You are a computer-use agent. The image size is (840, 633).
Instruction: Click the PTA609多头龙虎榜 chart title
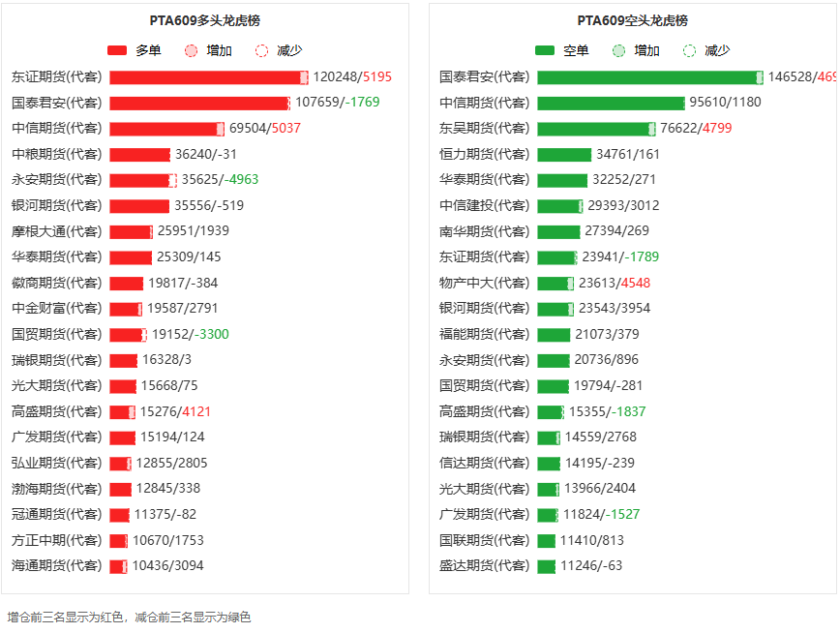[x=204, y=20]
